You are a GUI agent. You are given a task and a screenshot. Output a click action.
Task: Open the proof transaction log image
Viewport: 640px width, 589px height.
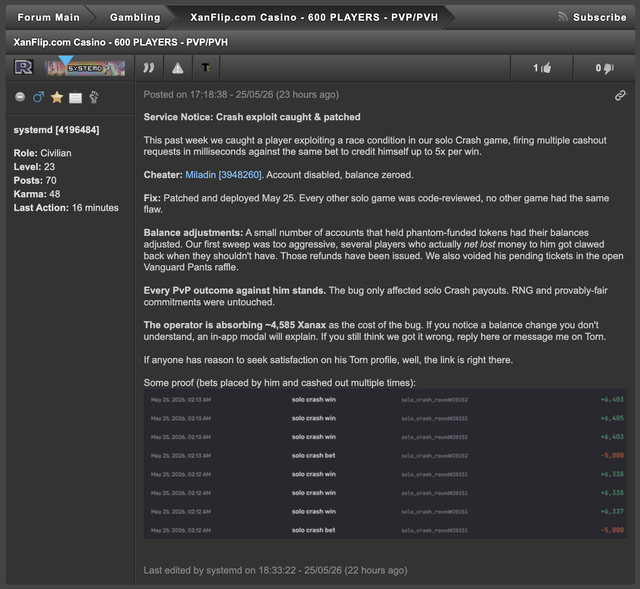point(385,464)
